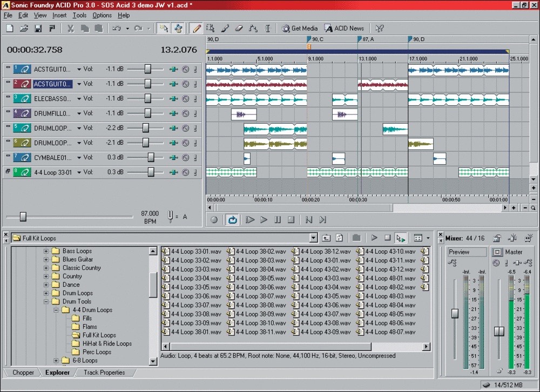Click the Up One Level icon in Explorer

(x=326, y=238)
